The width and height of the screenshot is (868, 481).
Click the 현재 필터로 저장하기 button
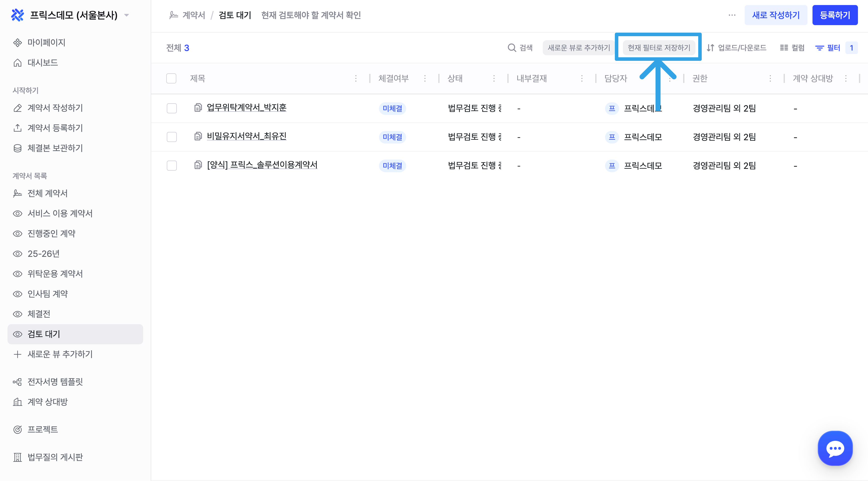pyautogui.click(x=659, y=48)
